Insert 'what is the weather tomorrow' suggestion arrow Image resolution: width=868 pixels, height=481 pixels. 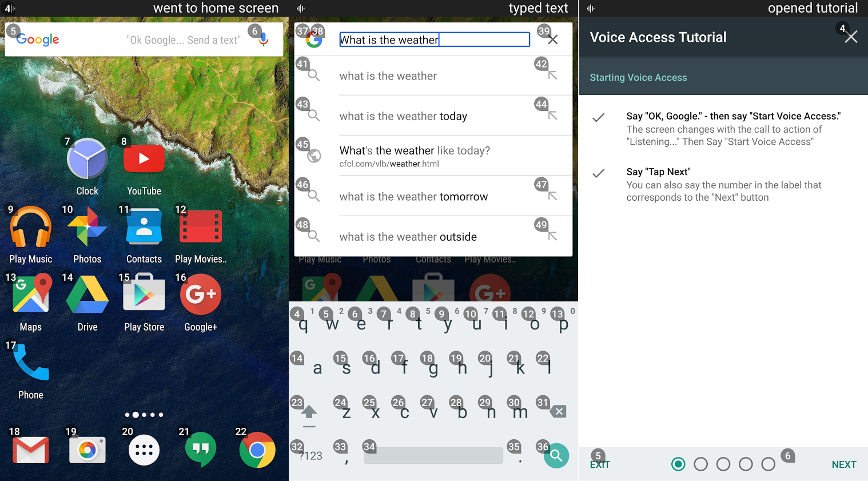pyautogui.click(x=552, y=196)
